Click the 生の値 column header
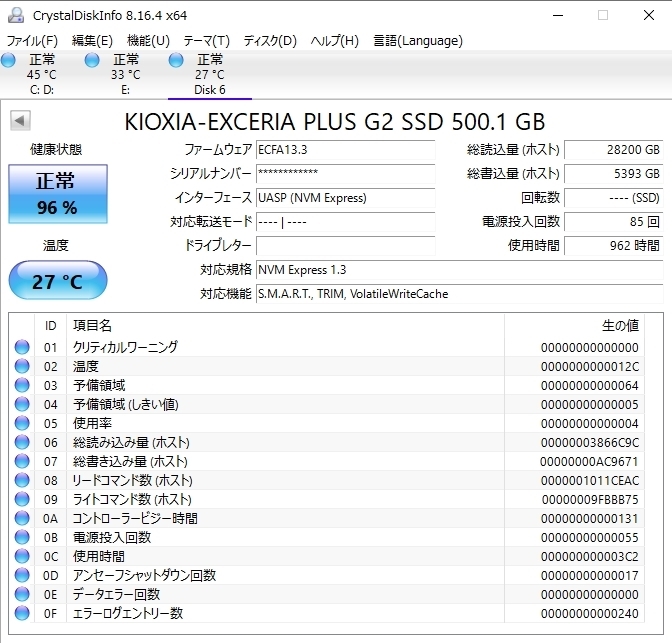This screenshot has width=672, height=643. 574,325
